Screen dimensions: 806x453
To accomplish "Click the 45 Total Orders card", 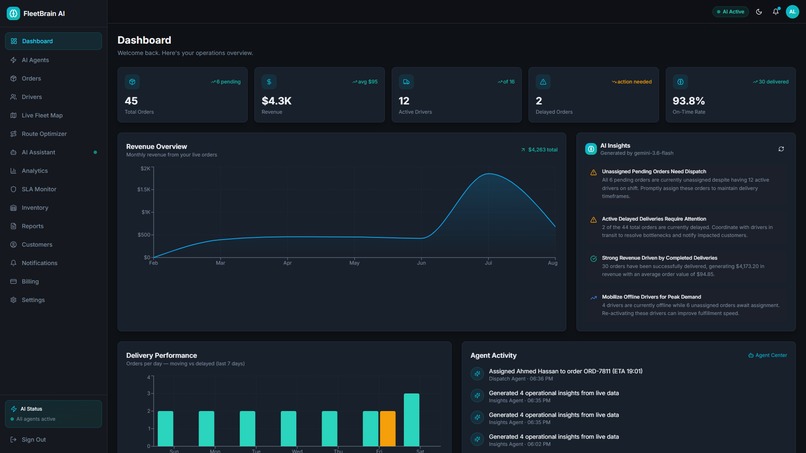I will click(x=182, y=95).
